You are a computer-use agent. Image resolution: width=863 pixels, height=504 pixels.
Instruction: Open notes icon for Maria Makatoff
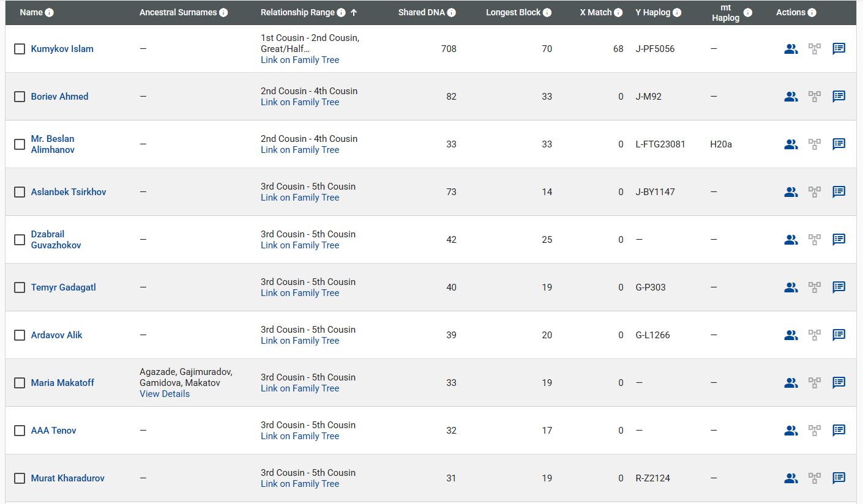[x=839, y=382]
